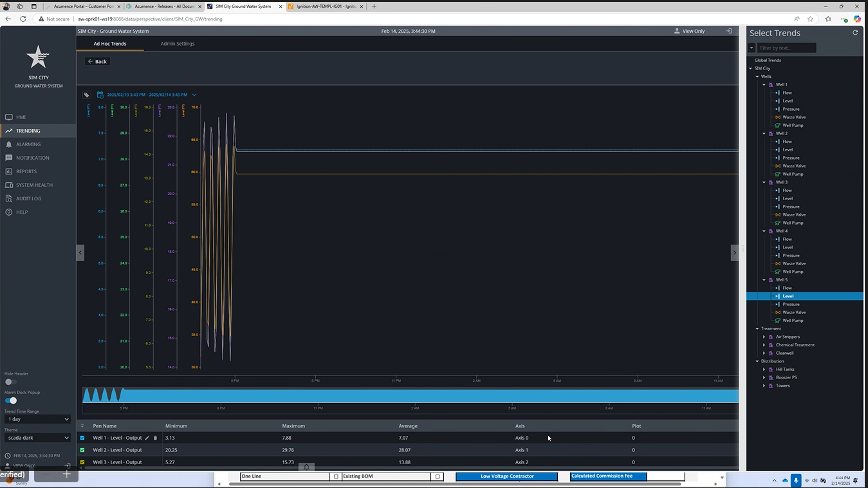Switch to the Admin Settings tab
The height and width of the screenshot is (488, 868).
click(x=177, y=44)
